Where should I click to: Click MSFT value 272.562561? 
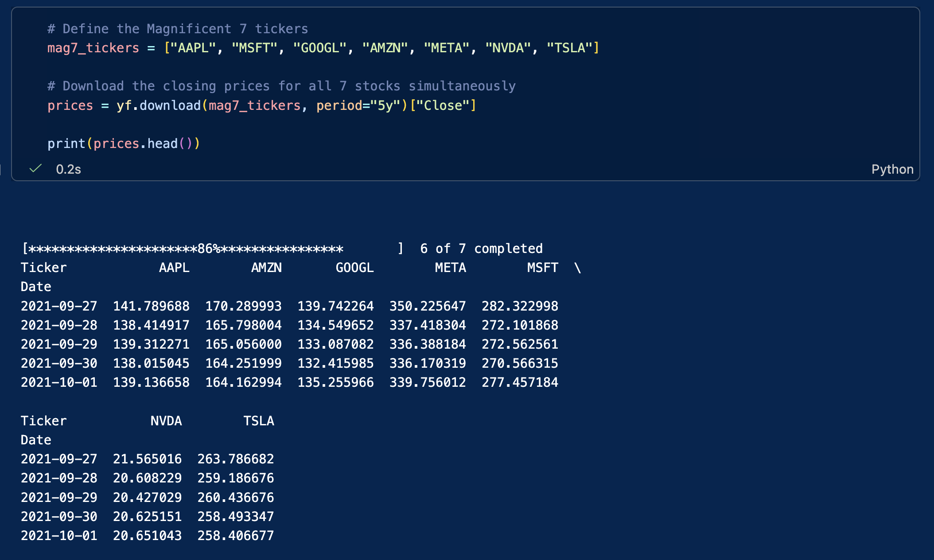click(520, 344)
